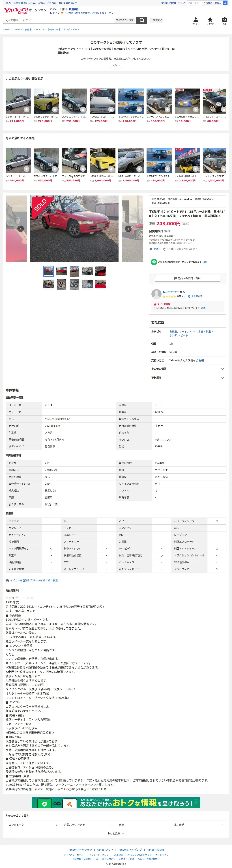Click the 本人確認済 verified badge
The height and width of the screenshot is (868, 232).
point(195,297)
